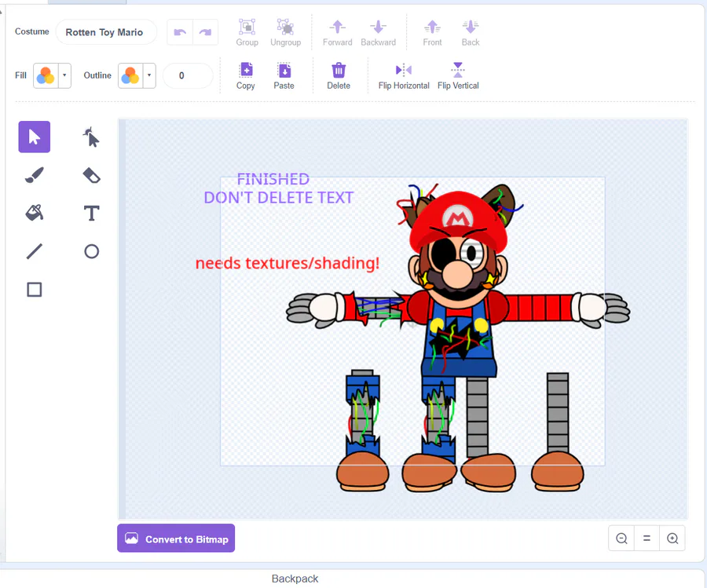Move selection Backward one layer
Image resolution: width=707 pixels, height=588 pixels.
pos(379,33)
